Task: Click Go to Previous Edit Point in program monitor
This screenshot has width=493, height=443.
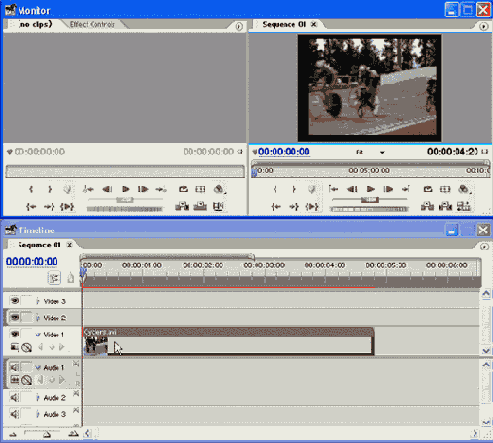Action: [333, 189]
